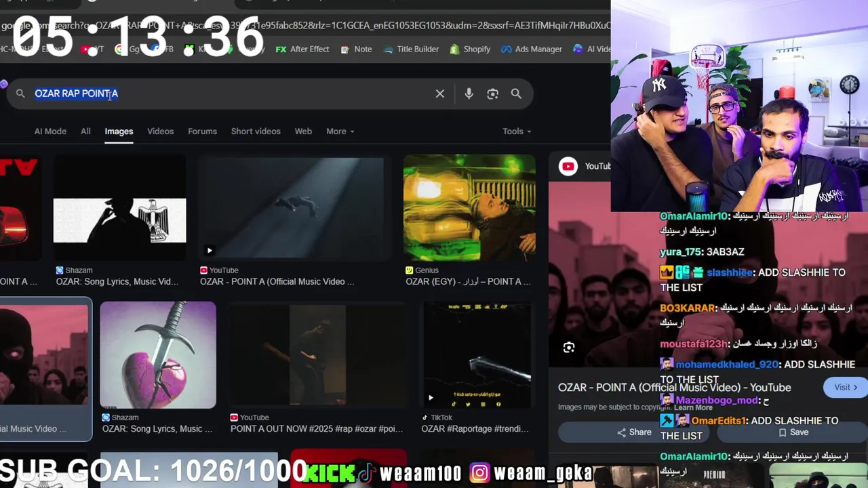Open the Forums tab
Viewport: 868px width, 488px height.
pos(202,131)
